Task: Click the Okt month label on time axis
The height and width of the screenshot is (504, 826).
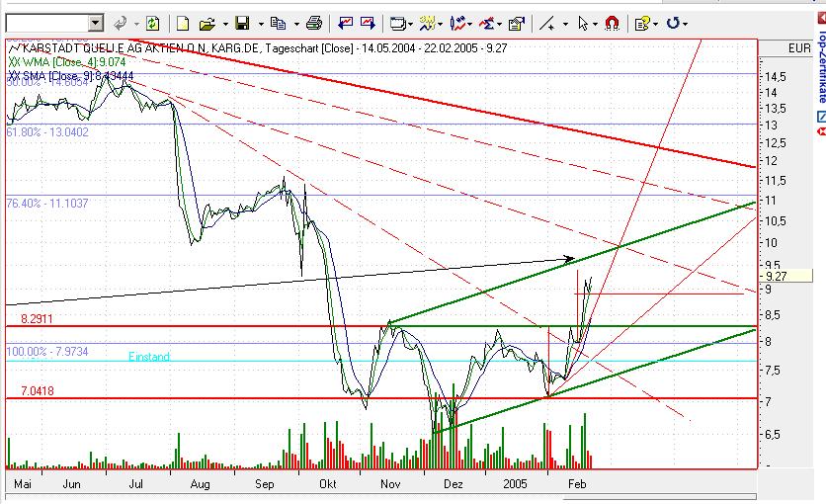Action: point(328,484)
